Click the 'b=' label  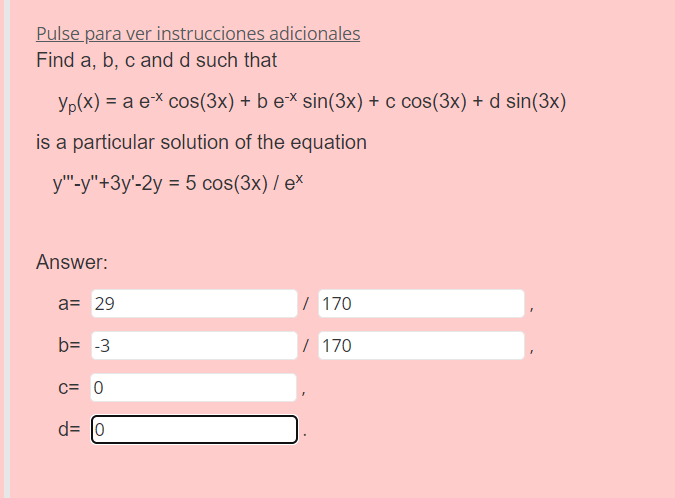(71, 346)
